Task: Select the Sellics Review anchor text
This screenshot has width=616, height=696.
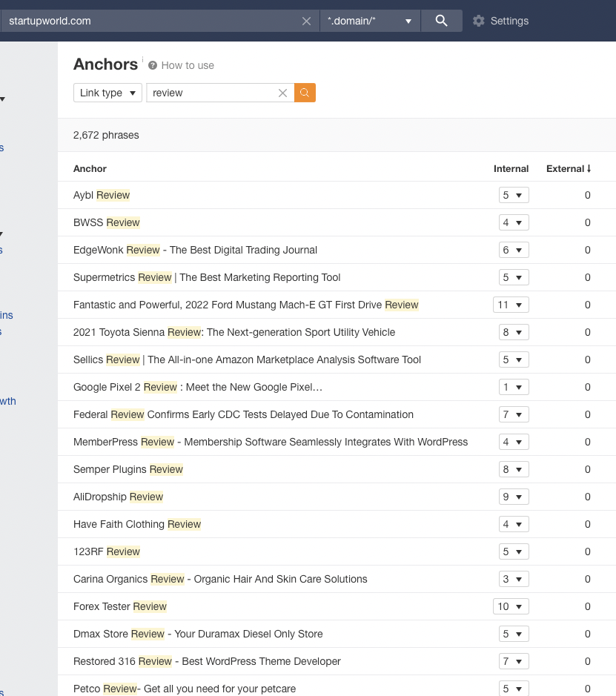Action: (x=247, y=359)
